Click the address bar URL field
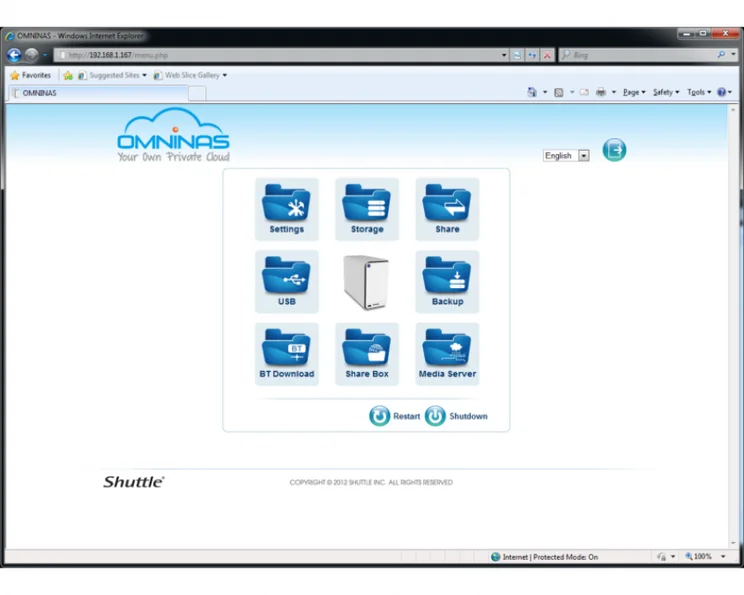This screenshot has height=595, width=744. pyautogui.click(x=280, y=55)
